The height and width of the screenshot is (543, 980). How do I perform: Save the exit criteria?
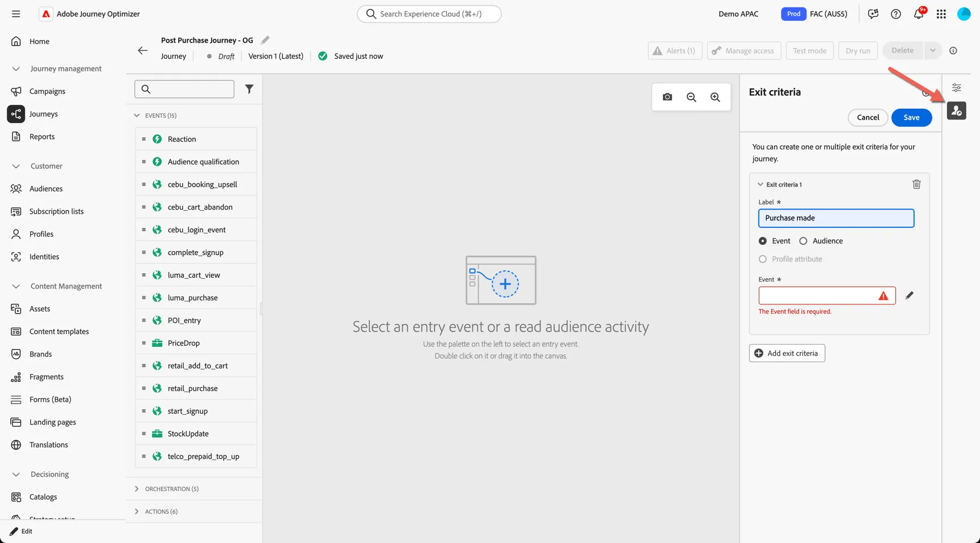point(911,117)
